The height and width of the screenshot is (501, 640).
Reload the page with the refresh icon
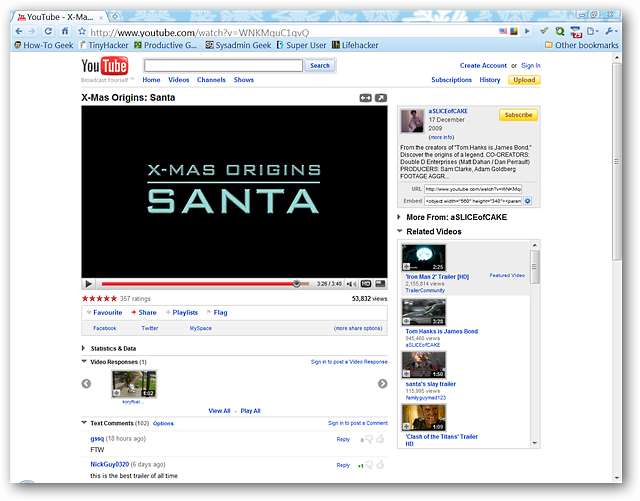pyautogui.click(x=49, y=32)
